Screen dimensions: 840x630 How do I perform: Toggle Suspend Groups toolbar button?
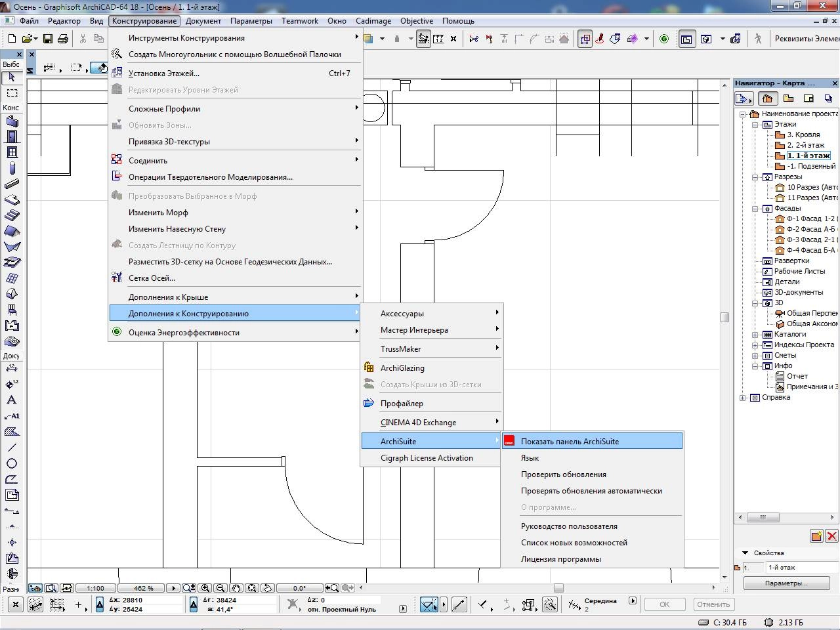coord(584,39)
